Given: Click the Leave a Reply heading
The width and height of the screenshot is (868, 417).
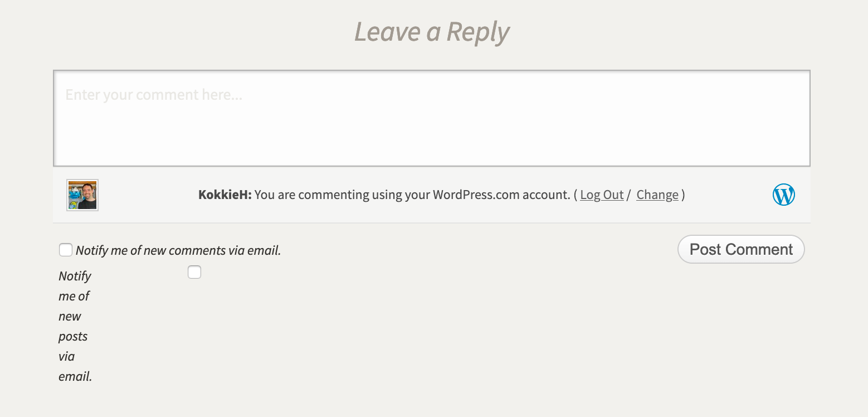Looking at the screenshot, I should pyautogui.click(x=432, y=32).
